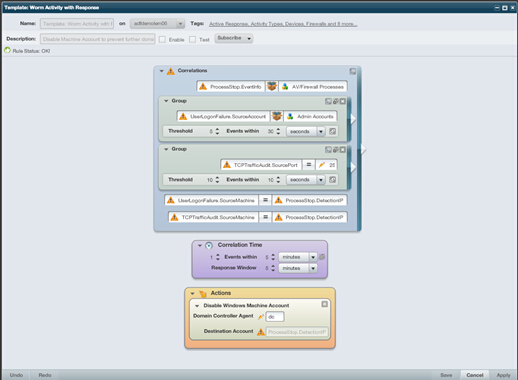518x380 pixels.
Task: Click the first Group Threshold stepper arrows
Action: (x=217, y=131)
